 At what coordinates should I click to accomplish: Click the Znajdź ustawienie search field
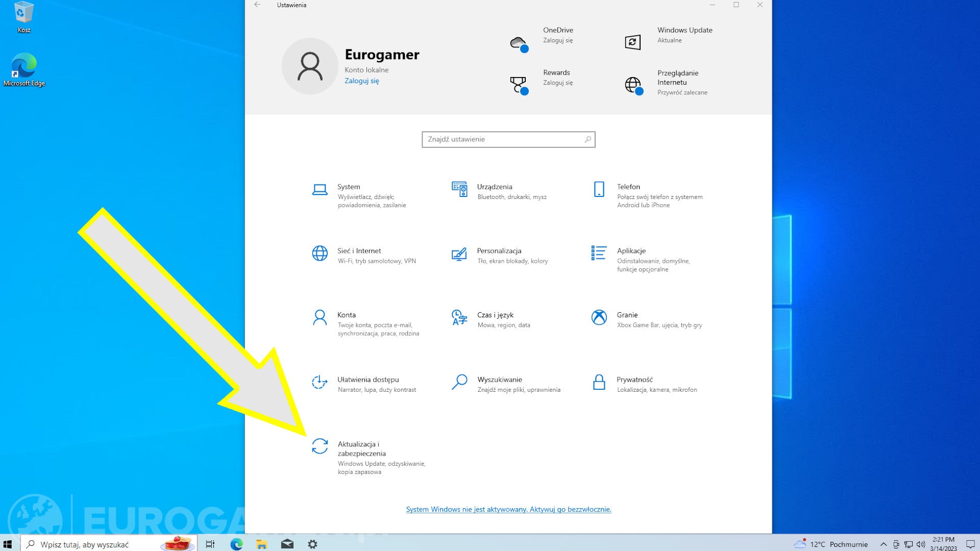pos(508,139)
